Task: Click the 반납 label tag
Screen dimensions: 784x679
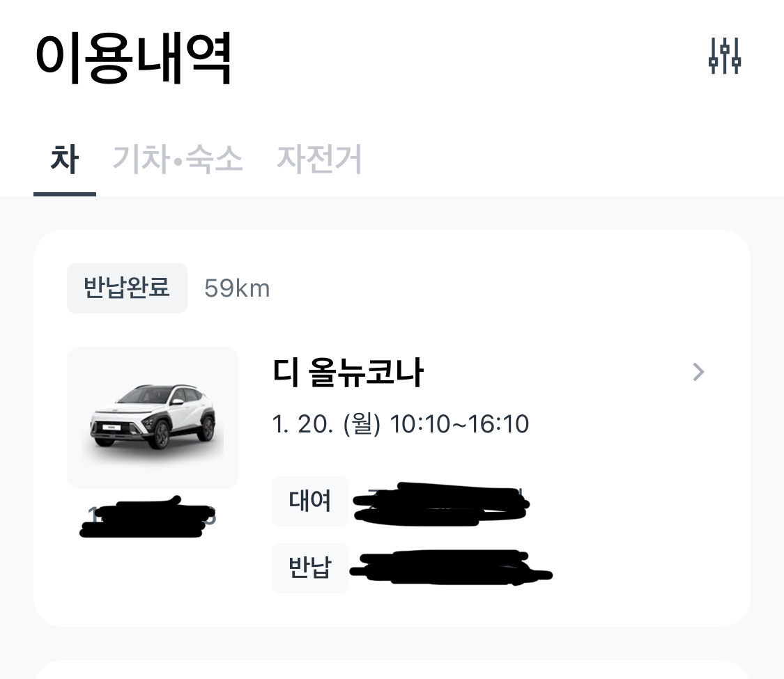Action: [309, 568]
